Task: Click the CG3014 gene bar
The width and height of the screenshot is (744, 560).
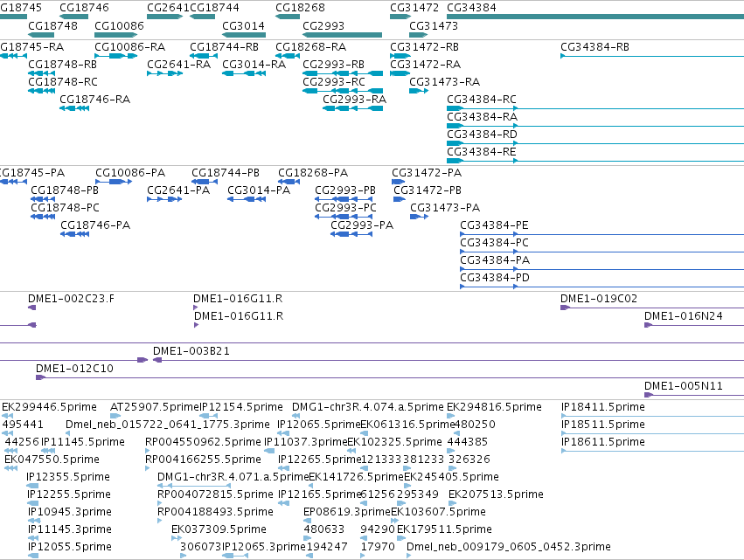Action: [244, 35]
